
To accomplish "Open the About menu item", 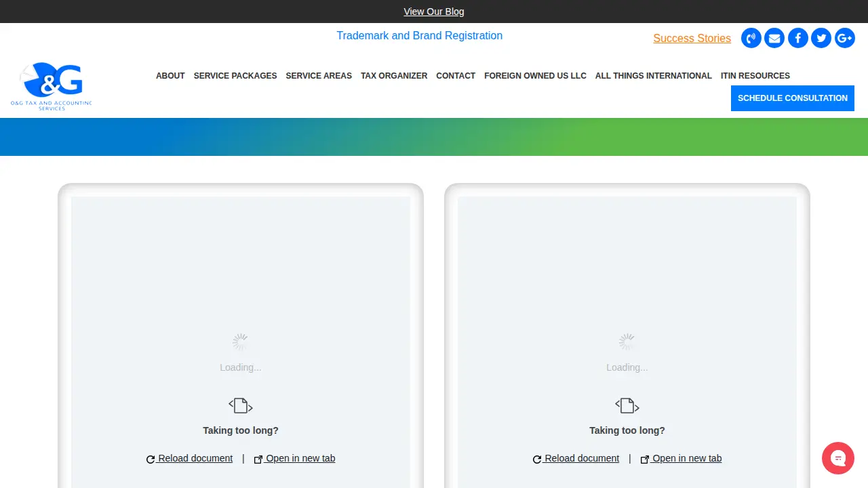I will [170, 76].
